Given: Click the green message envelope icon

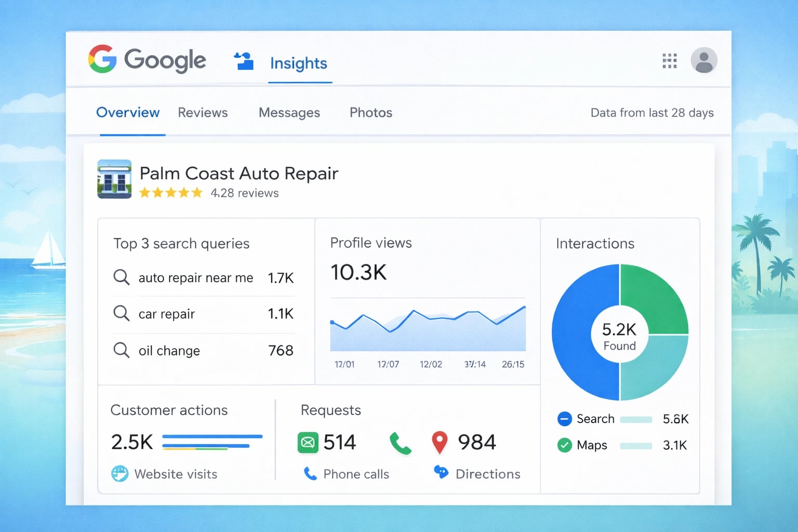Looking at the screenshot, I should pyautogui.click(x=308, y=443).
